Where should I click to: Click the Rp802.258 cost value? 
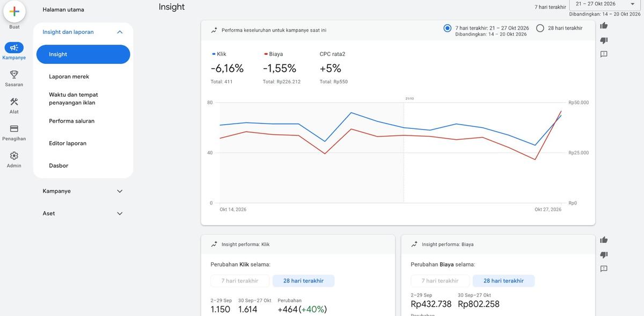[479, 304]
